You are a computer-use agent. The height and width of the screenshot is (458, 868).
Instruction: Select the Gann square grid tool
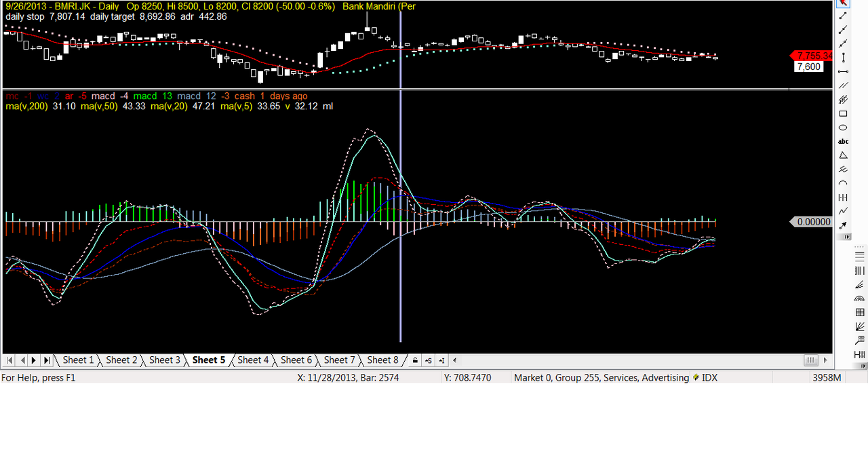pyautogui.click(x=859, y=312)
